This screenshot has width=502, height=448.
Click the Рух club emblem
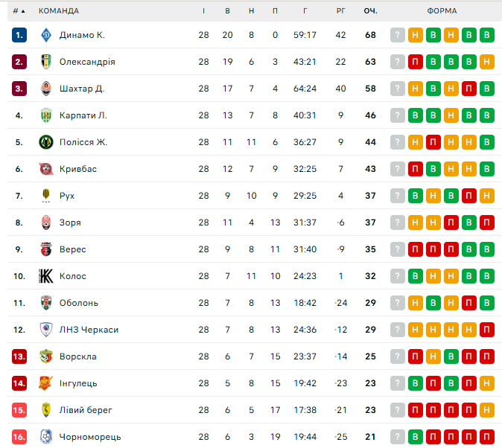pos(46,196)
